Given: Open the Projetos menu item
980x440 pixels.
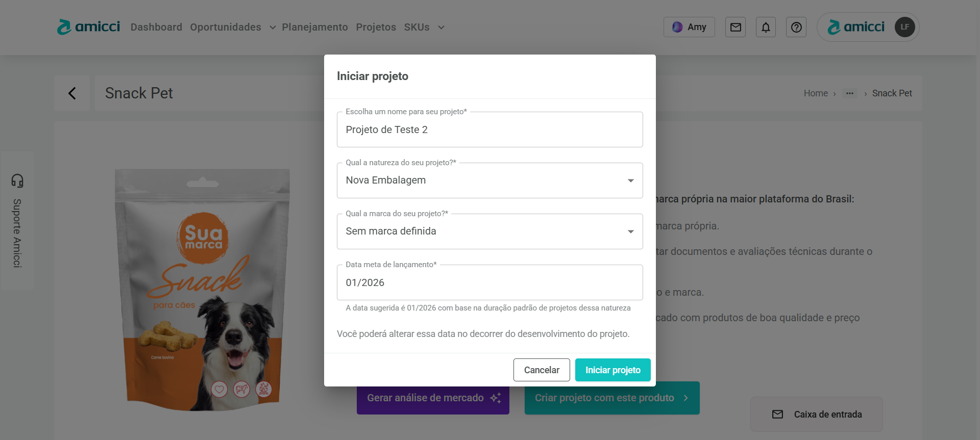Looking at the screenshot, I should pos(376,27).
